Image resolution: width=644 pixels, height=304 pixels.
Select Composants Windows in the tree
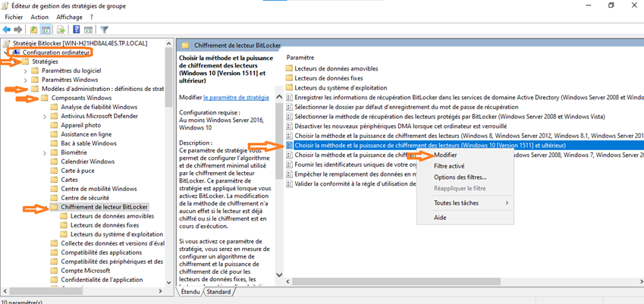click(x=81, y=98)
